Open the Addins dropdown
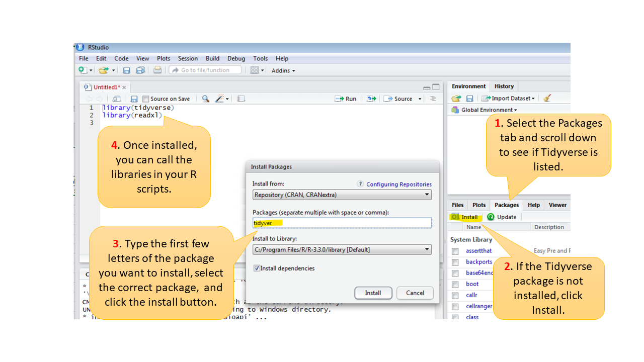 (x=283, y=71)
